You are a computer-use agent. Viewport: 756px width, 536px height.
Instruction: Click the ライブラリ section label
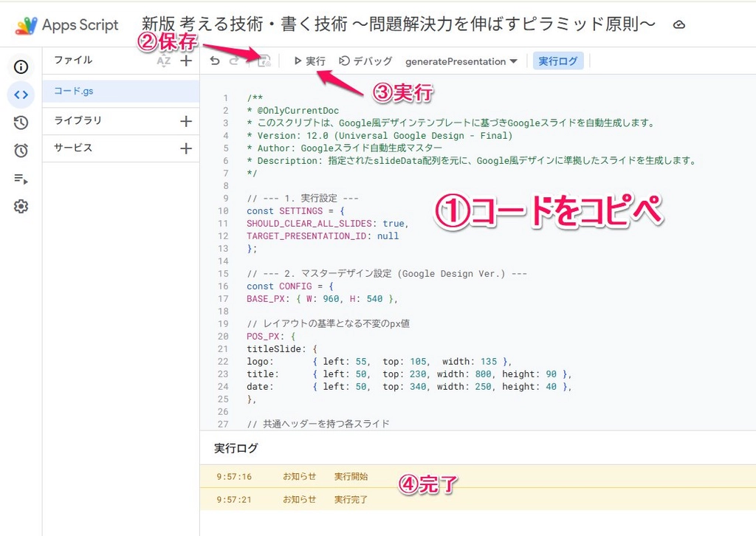pos(78,120)
